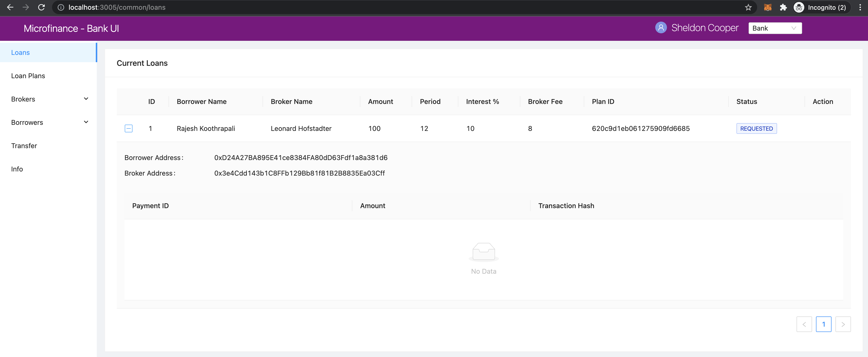
Task: Click broker name Leonard Hofstadter
Action: pyautogui.click(x=301, y=128)
